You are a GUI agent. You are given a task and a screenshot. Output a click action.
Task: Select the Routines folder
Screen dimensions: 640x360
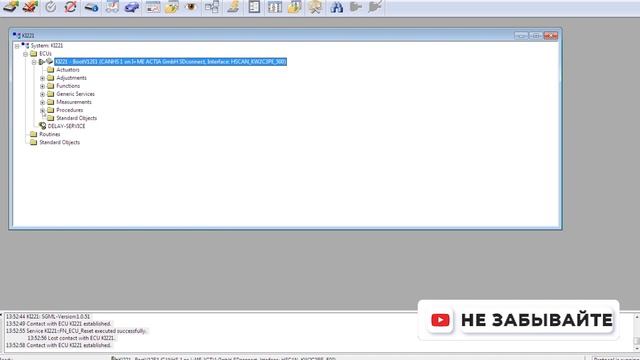tap(49, 134)
